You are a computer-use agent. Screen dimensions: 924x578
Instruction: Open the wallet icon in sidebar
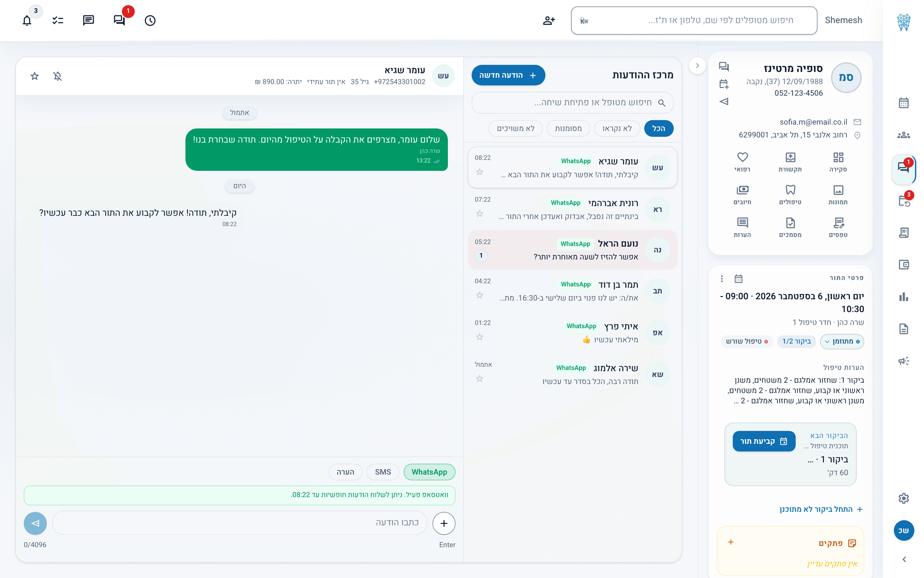tap(903, 265)
